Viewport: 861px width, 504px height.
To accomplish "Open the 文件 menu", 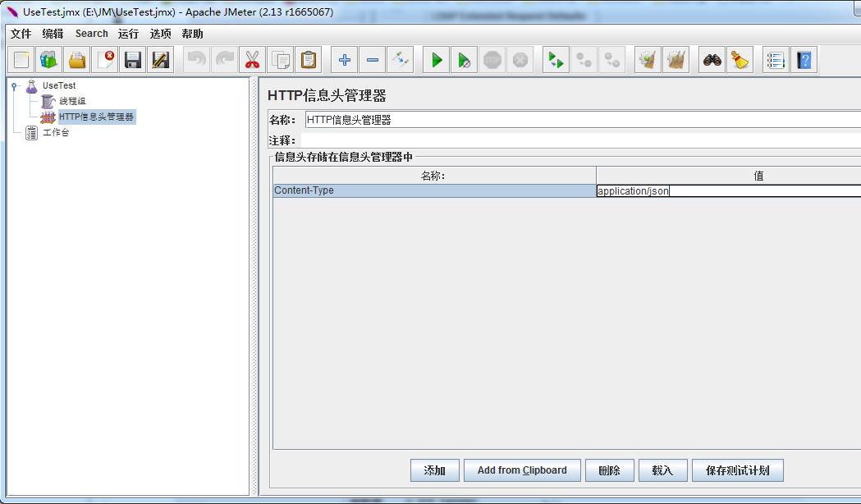I will click(x=21, y=34).
